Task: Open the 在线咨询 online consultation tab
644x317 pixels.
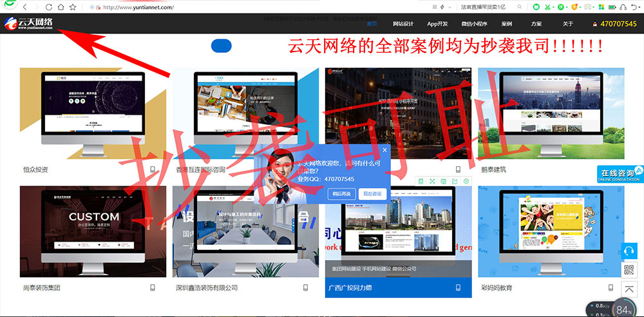Action: click(620, 174)
